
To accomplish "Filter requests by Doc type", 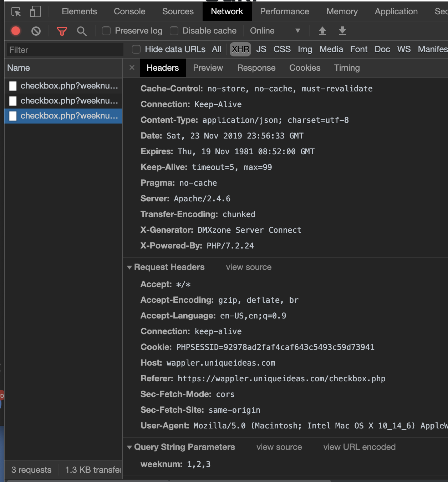I will 382,49.
